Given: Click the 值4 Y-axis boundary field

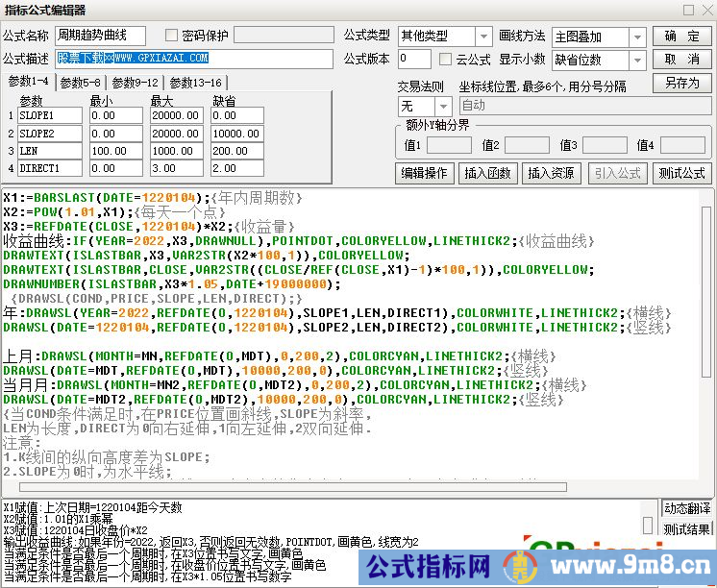Looking at the screenshot, I should (682, 145).
